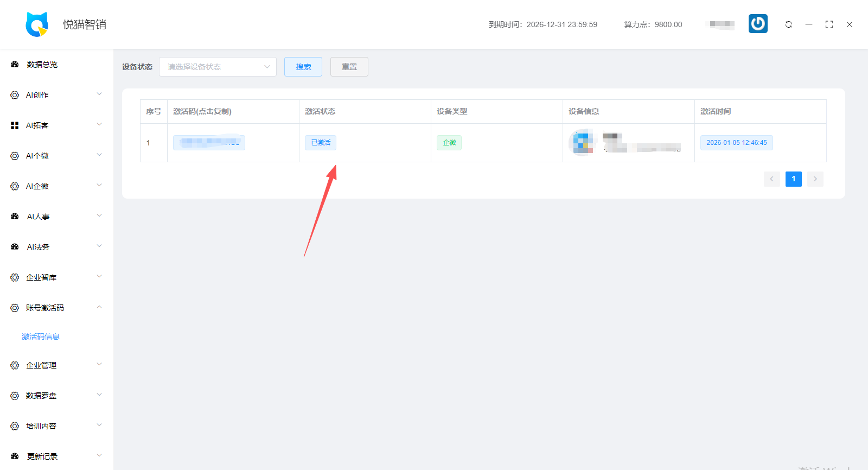Click the blue power icon in header
Image resolution: width=868 pixels, height=470 pixels.
[x=758, y=24]
